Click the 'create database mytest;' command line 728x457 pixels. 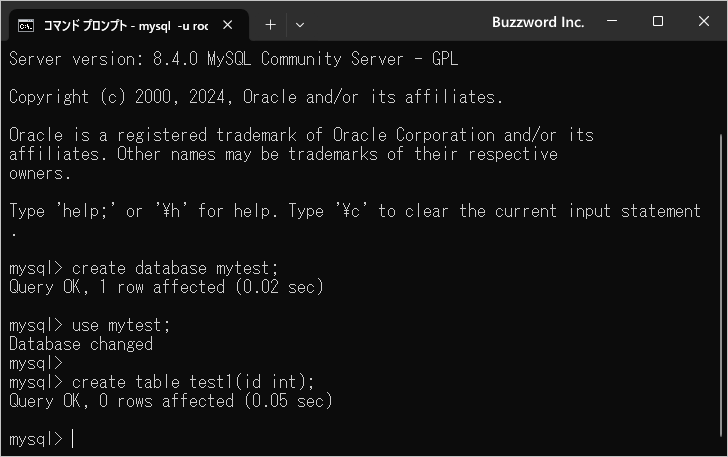[143, 268]
